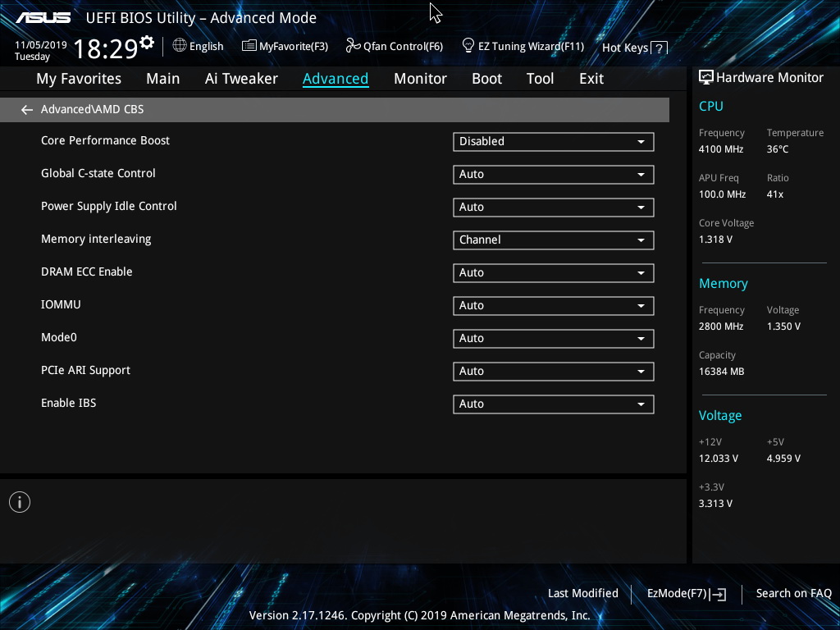Switch to the Ai Tweaker tab

(241, 79)
